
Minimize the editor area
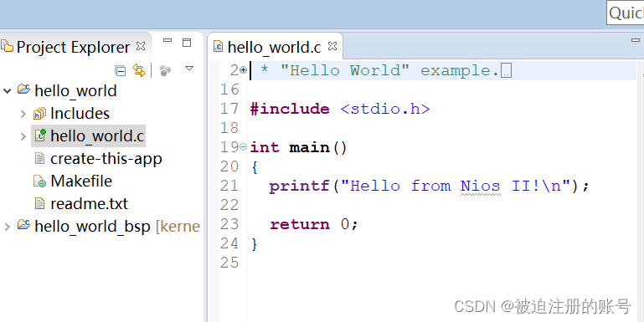pos(636,40)
